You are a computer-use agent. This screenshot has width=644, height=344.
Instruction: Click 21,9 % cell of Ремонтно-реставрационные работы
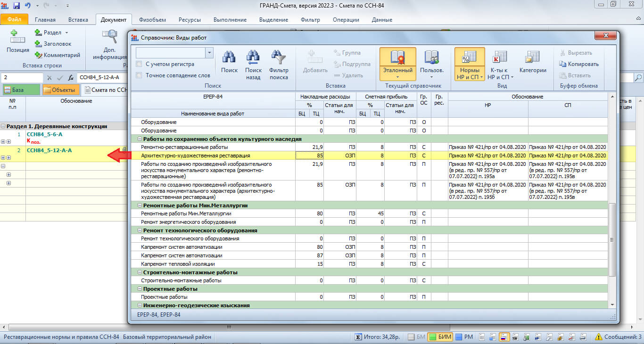click(x=310, y=147)
